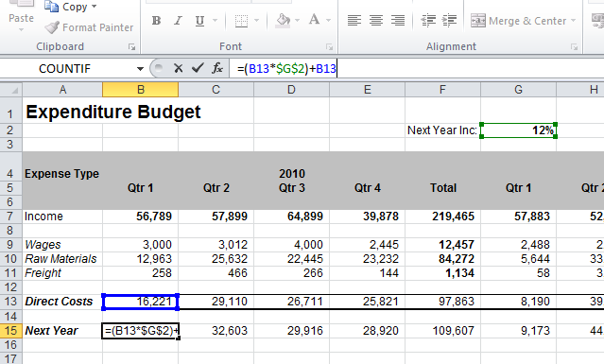Confirm the formula with the checkmark
Image resolution: width=604 pixels, height=364 pixels.
coord(198,69)
